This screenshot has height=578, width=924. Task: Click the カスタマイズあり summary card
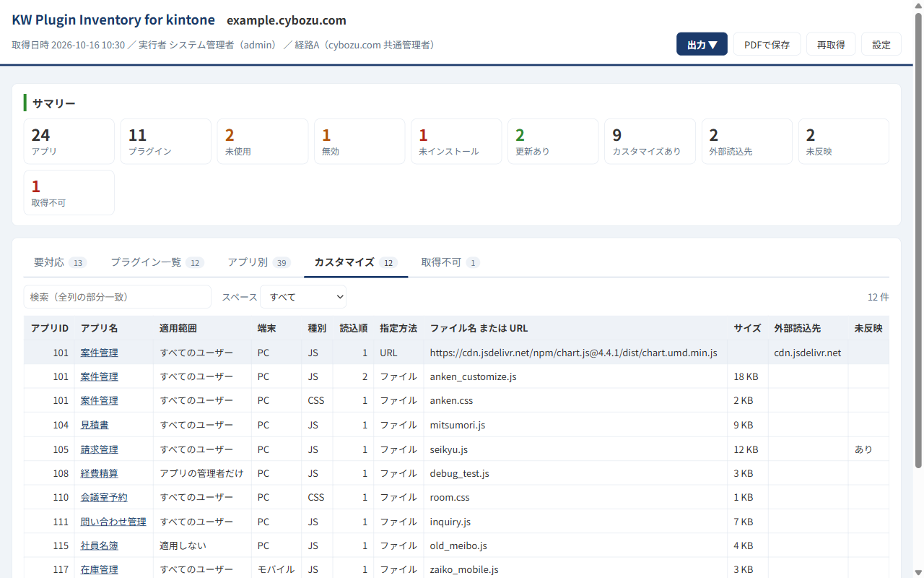pos(650,142)
